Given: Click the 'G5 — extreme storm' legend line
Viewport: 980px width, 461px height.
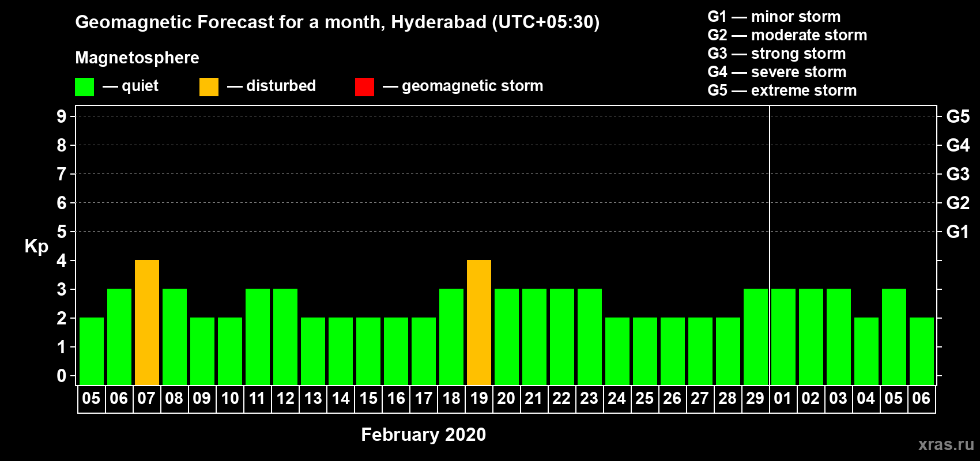Looking at the screenshot, I should 782,90.
